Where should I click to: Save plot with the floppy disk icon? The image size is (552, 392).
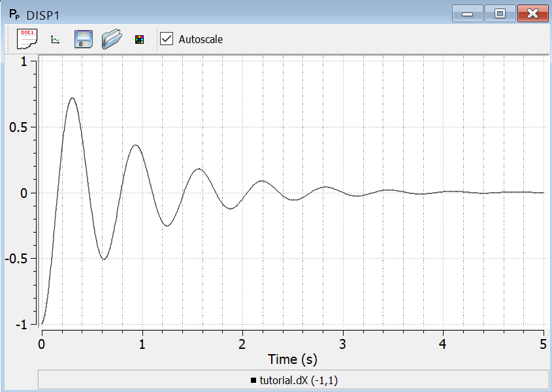pos(84,39)
